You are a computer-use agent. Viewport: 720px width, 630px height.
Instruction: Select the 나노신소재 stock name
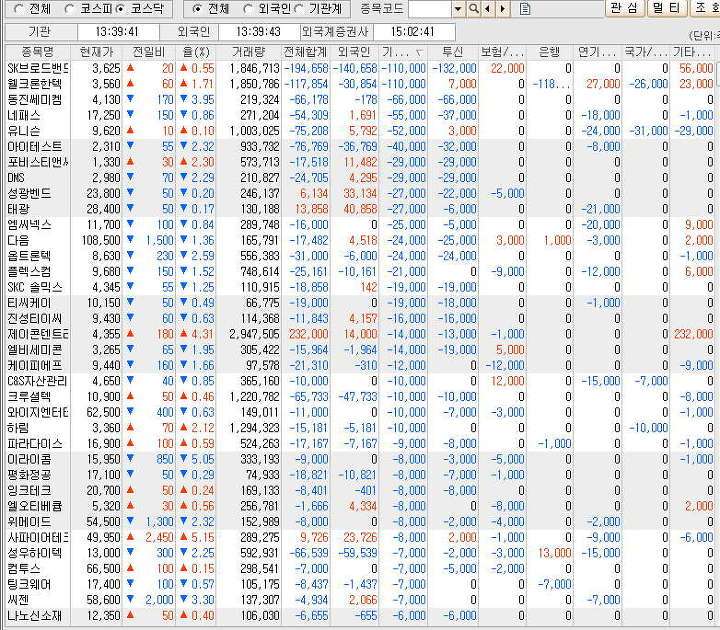pos(34,615)
